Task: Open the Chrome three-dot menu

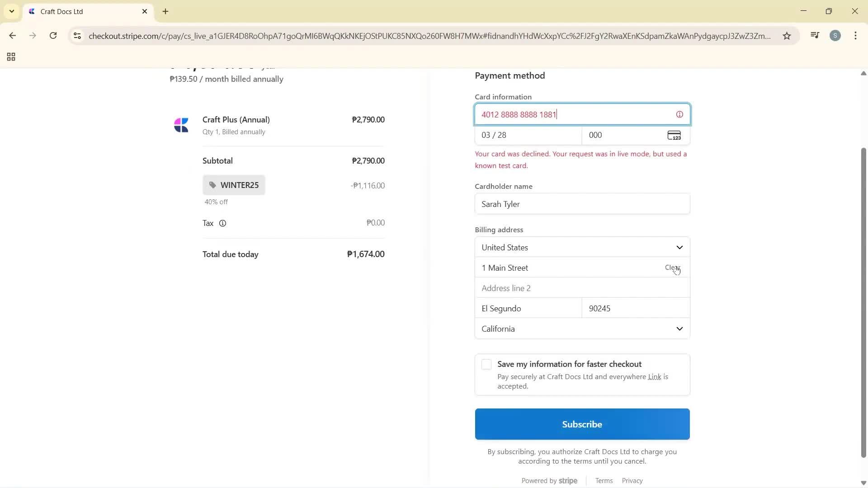Action: [x=856, y=36]
